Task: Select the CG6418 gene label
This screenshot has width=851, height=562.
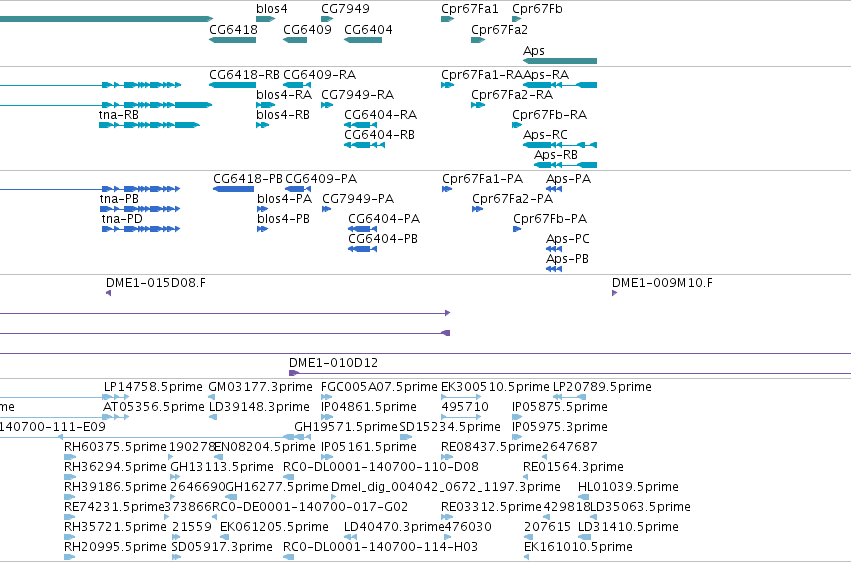Action: (x=233, y=29)
